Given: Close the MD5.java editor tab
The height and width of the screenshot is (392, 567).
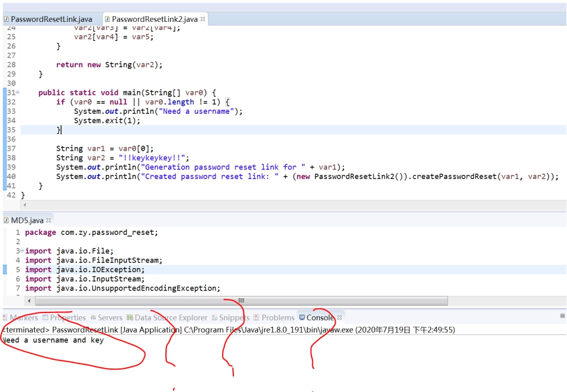Looking at the screenshot, I should click(x=48, y=220).
